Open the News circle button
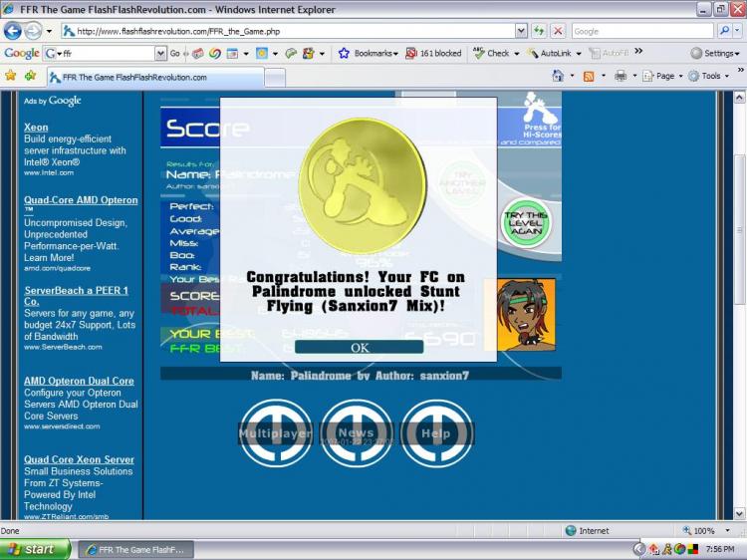747x560 pixels. (x=357, y=432)
